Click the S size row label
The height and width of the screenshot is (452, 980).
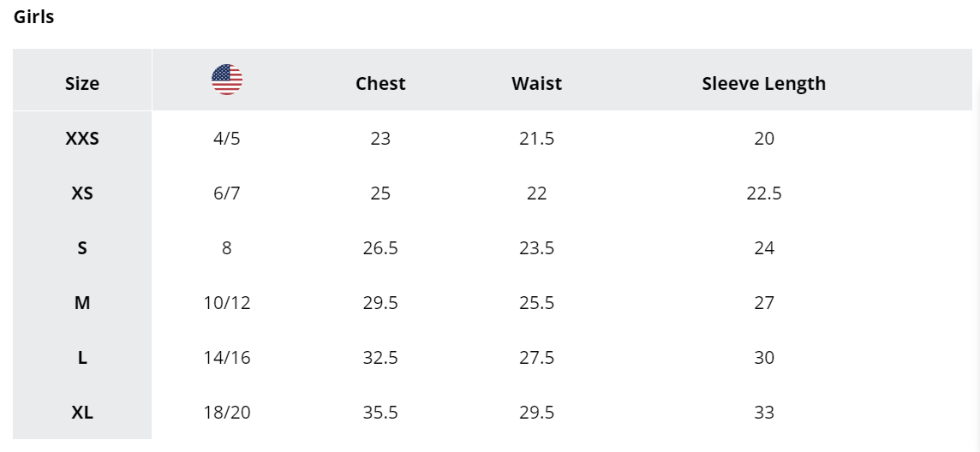click(82, 248)
